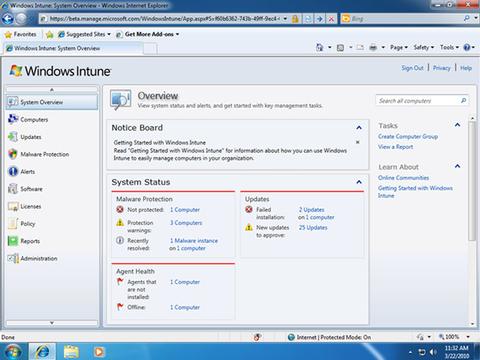The image size is (480, 360).
Task: Click Create Computer Group task link
Action: point(408,136)
